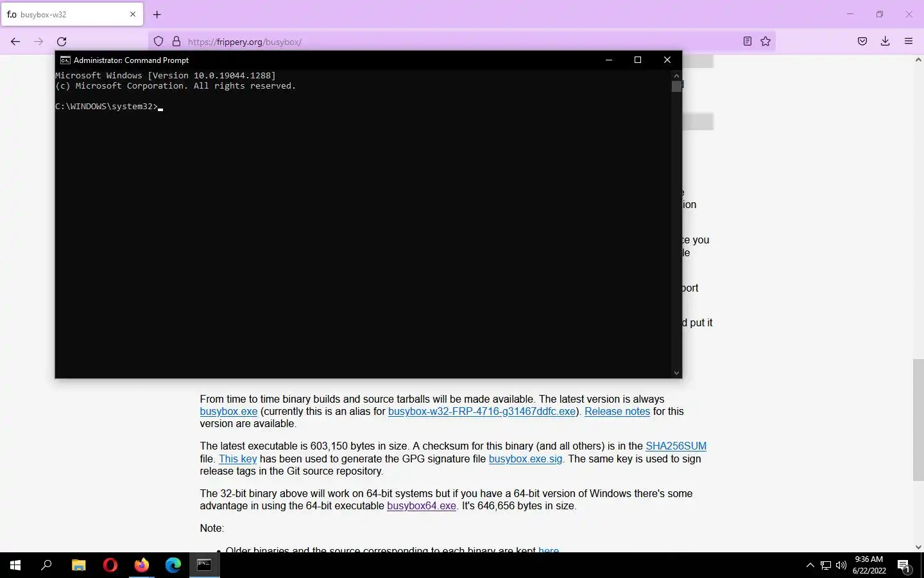Open volume control tray icon
The width and height of the screenshot is (924, 578).
pyautogui.click(x=841, y=565)
